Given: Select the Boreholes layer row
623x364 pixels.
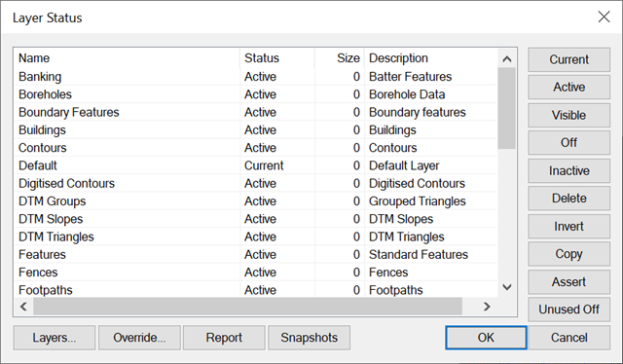Looking at the screenshot, I should pos(256,94).
